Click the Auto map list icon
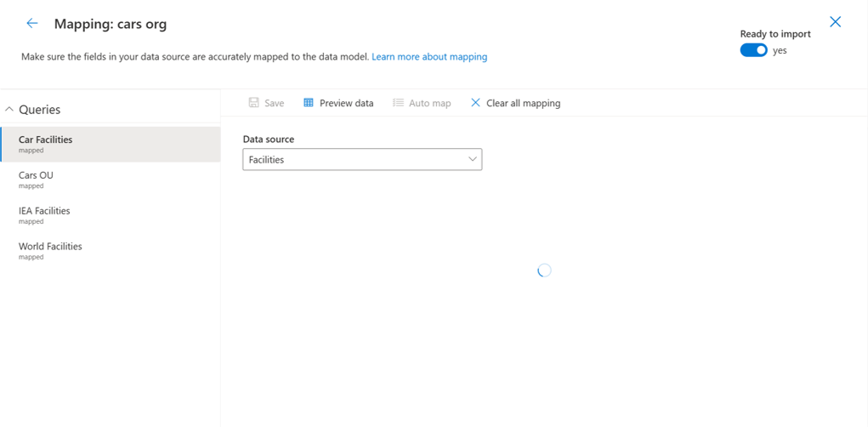Viewport: 868px width, 427px height. click(x=398, y=103)
